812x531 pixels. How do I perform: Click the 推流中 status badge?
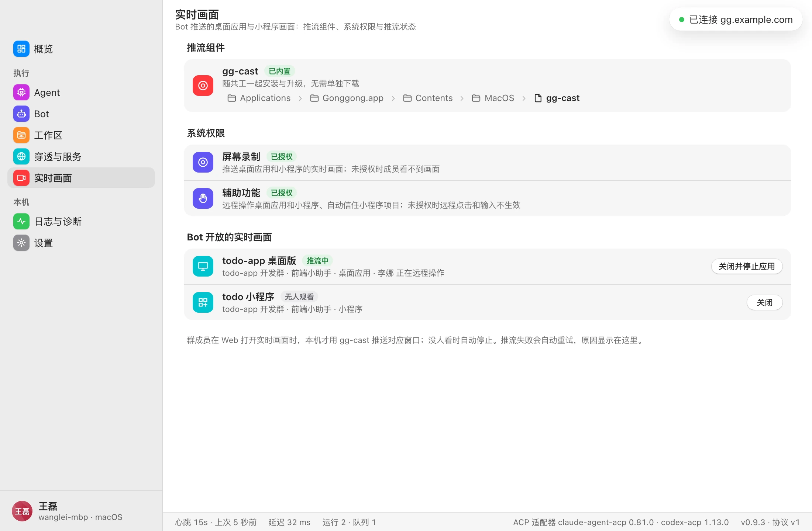pos(317,261)
